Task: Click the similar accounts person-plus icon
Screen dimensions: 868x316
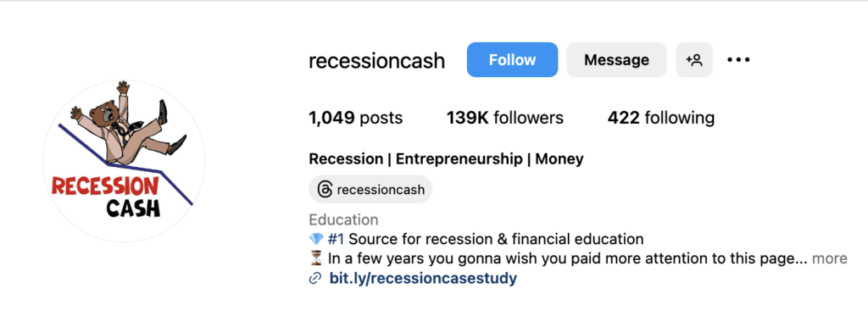Action: tap(694, 60)
